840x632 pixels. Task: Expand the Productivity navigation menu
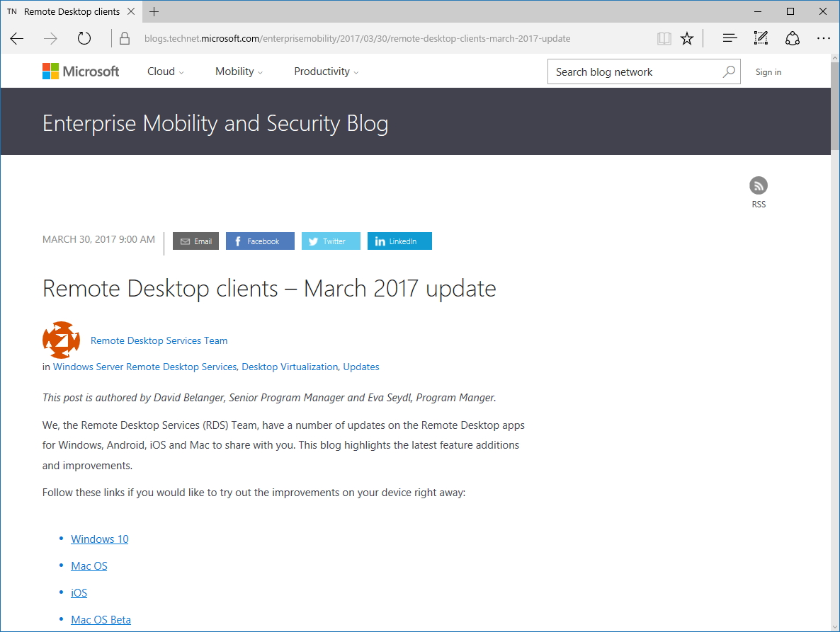coord(325,71)
